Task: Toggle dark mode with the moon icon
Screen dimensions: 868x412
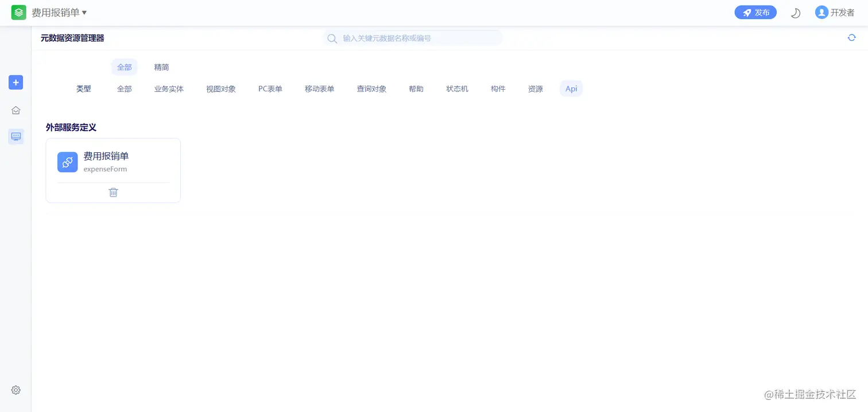Action: click(x=796, y=12)
